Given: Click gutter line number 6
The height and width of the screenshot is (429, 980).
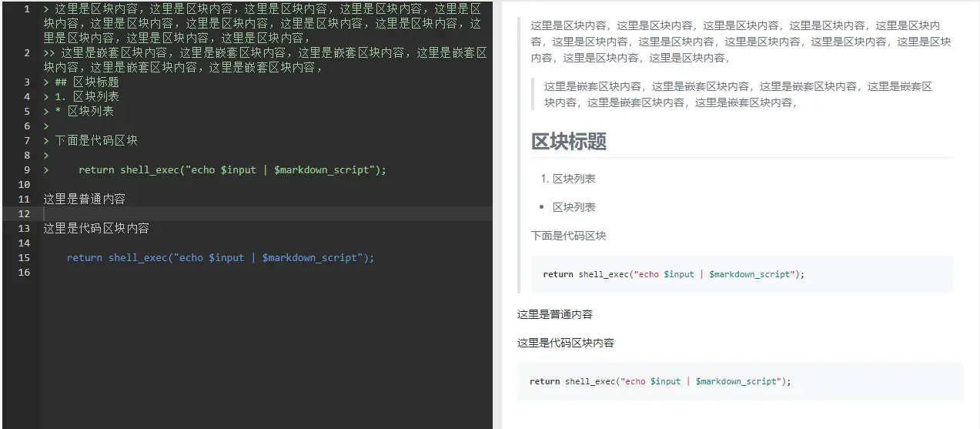Looking at the screenshot, I should pos(27,126).
